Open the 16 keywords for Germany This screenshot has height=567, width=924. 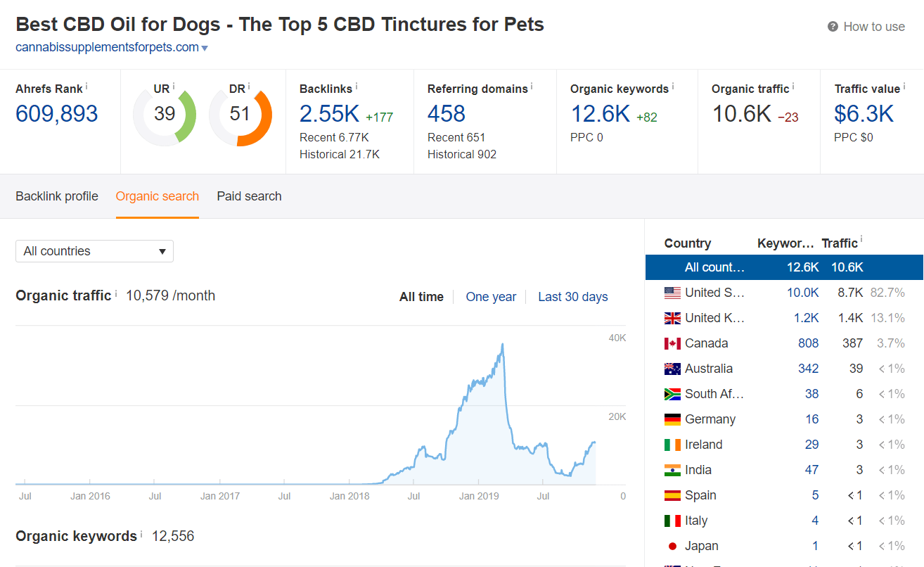point(812,419)
